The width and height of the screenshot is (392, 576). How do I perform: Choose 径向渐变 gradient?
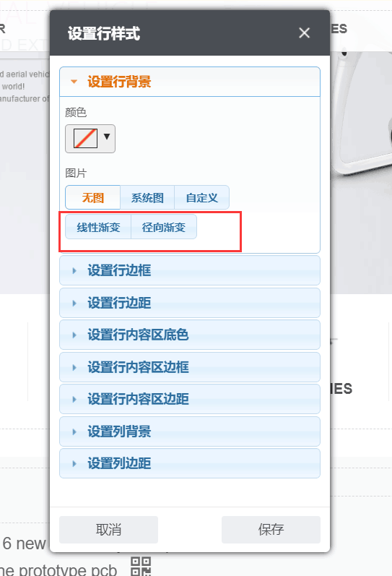point(164,227)
